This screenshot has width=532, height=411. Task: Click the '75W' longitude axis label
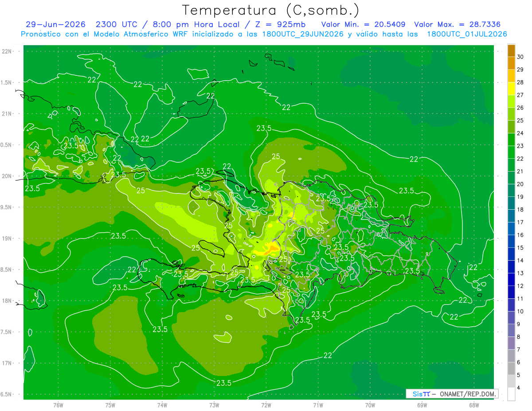[110, 405]
